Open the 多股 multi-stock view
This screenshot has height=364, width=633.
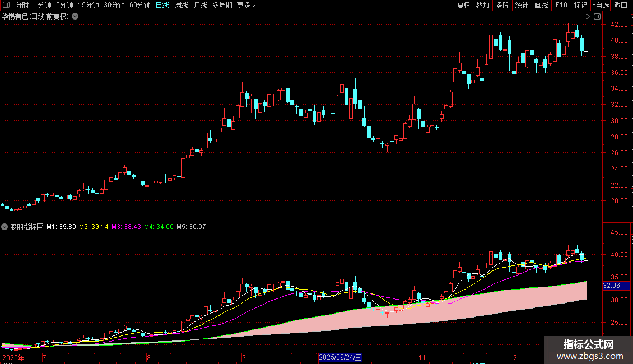[502, 5]
